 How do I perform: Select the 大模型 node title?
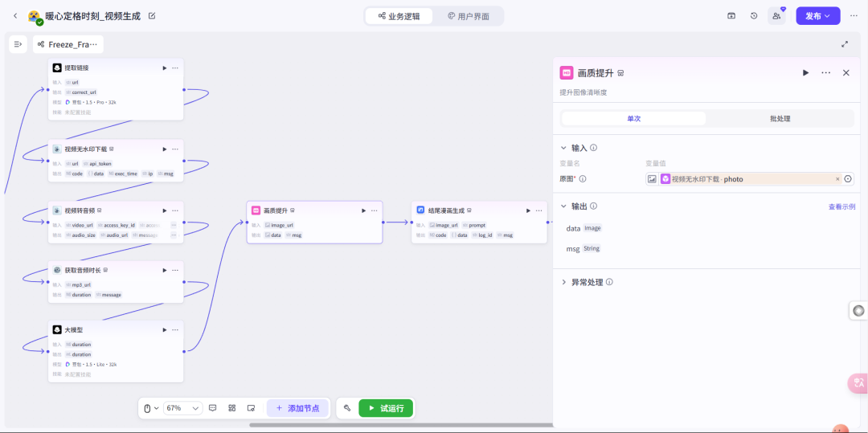coord(74,330)
